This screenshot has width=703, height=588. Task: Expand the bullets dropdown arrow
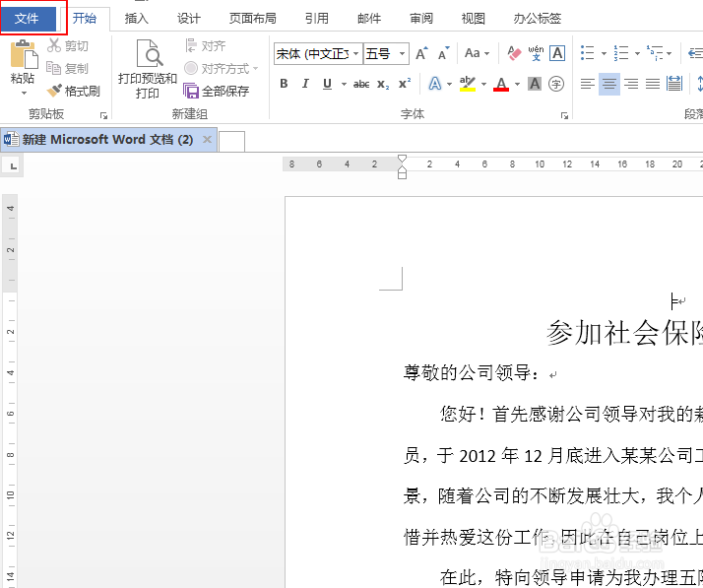604,54
